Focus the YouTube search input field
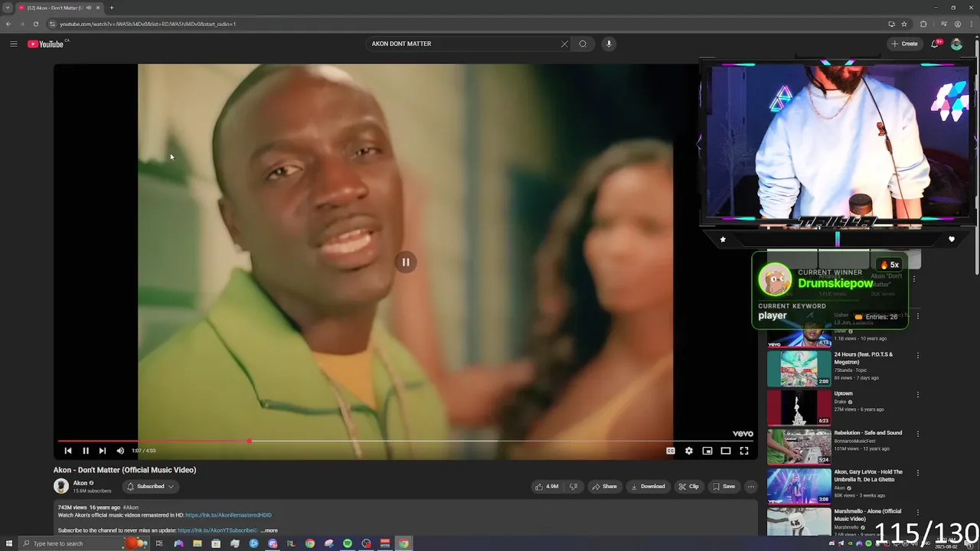 click(463, 44)
